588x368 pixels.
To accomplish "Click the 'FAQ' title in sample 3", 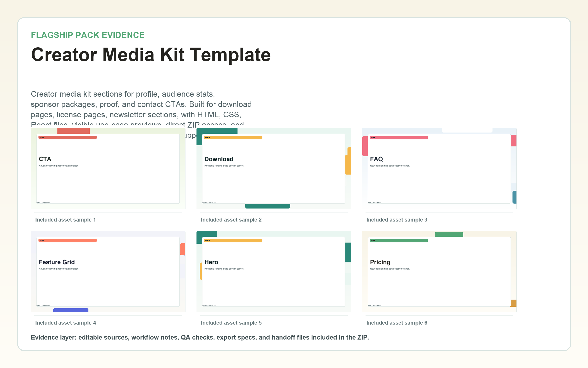I will click(x=376, y=159).
